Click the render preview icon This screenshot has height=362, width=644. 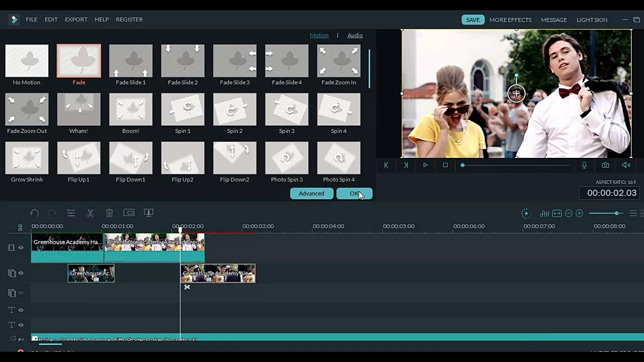click(x=525, y=214)
